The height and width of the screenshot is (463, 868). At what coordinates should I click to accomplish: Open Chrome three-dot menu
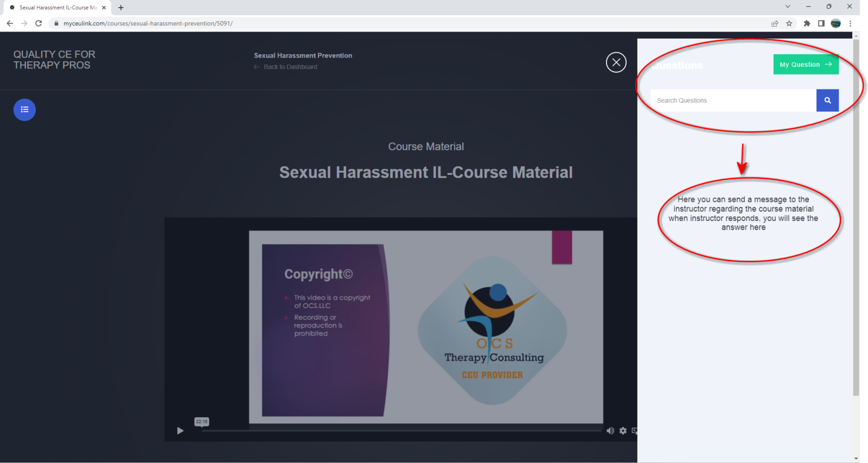click(850, 23)
